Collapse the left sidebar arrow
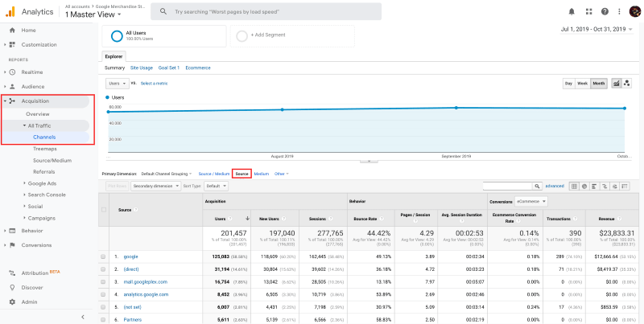This screenshot has height=324, width=644. coord(83,317)
